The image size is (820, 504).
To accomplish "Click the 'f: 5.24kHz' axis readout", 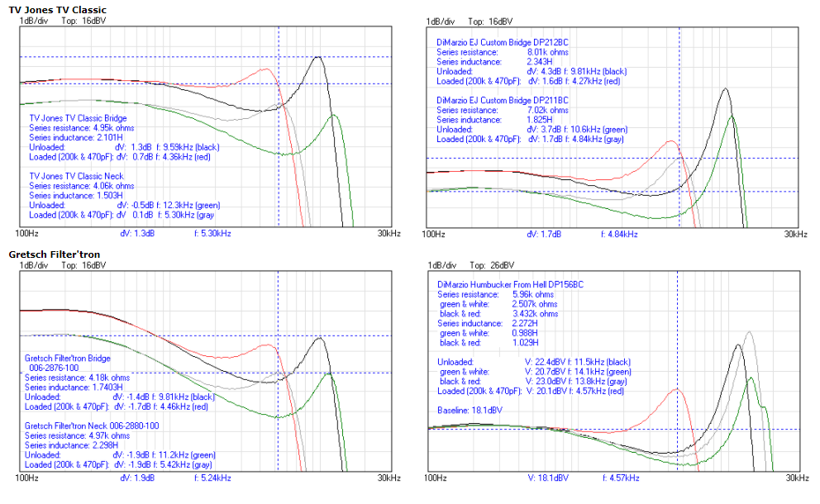I will 212,478.
